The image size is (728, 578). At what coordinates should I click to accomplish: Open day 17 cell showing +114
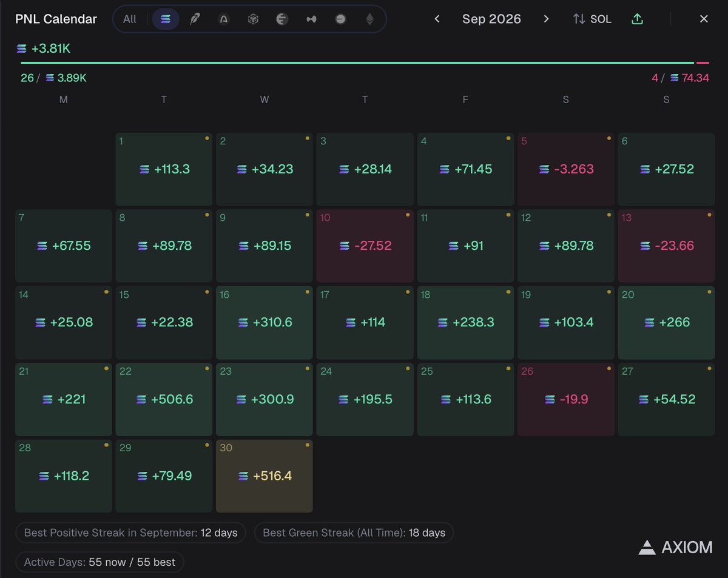coord(365,323)
